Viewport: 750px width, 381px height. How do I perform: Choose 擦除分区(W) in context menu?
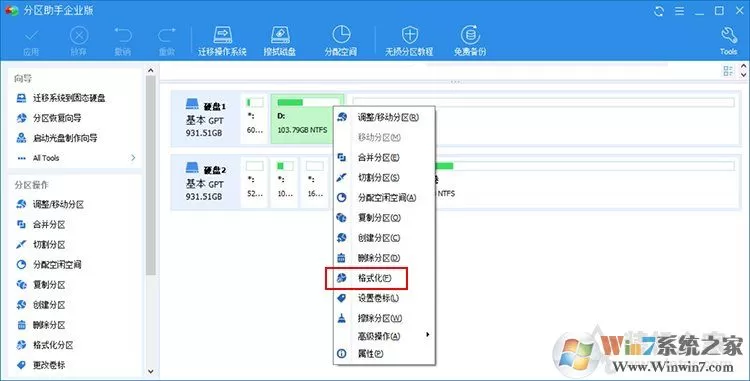click(x=384, y=318)
